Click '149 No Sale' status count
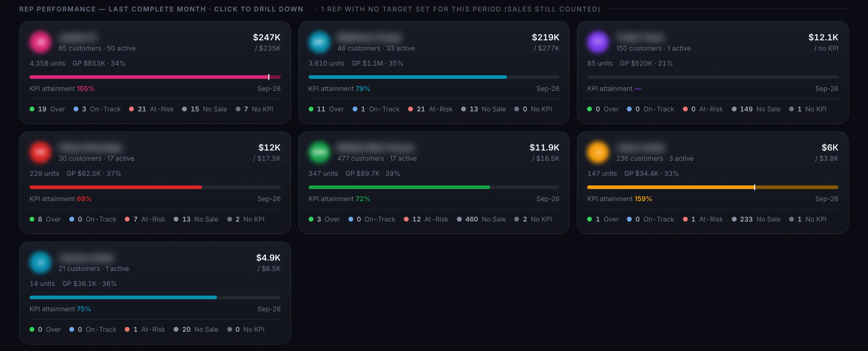868x351 pixels. coord(756,109)
